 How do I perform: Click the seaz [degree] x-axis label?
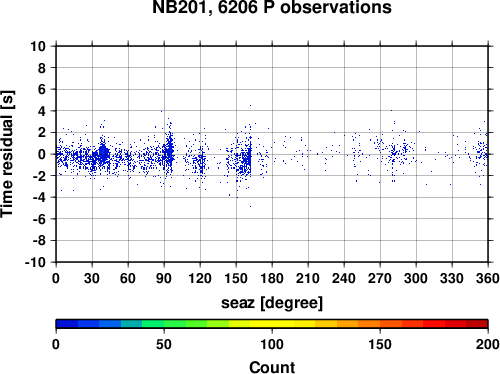point(272,303)
